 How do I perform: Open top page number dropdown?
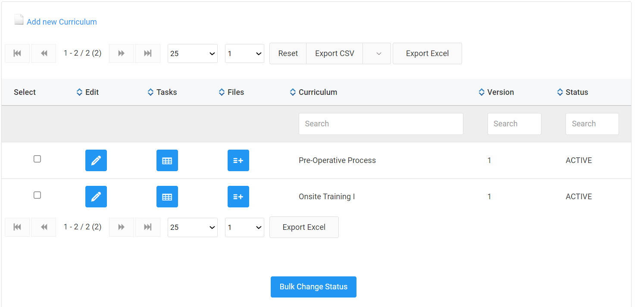pos(244,53)
